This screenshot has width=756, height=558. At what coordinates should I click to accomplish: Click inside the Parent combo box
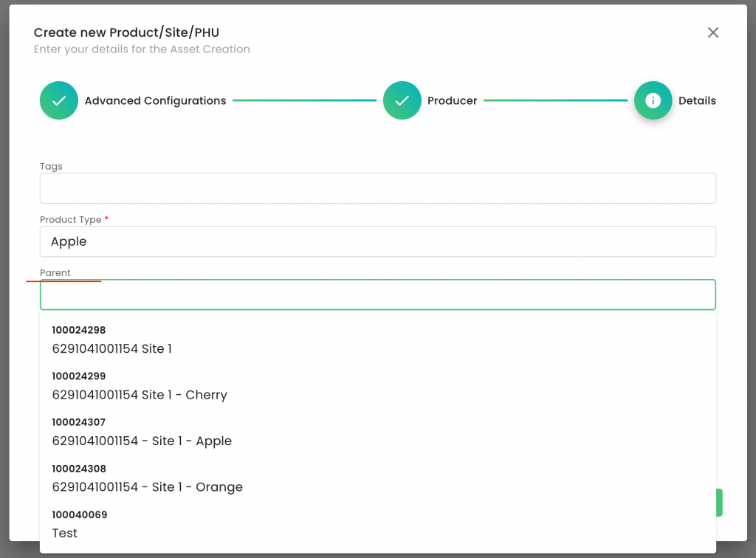pos(377,294)
